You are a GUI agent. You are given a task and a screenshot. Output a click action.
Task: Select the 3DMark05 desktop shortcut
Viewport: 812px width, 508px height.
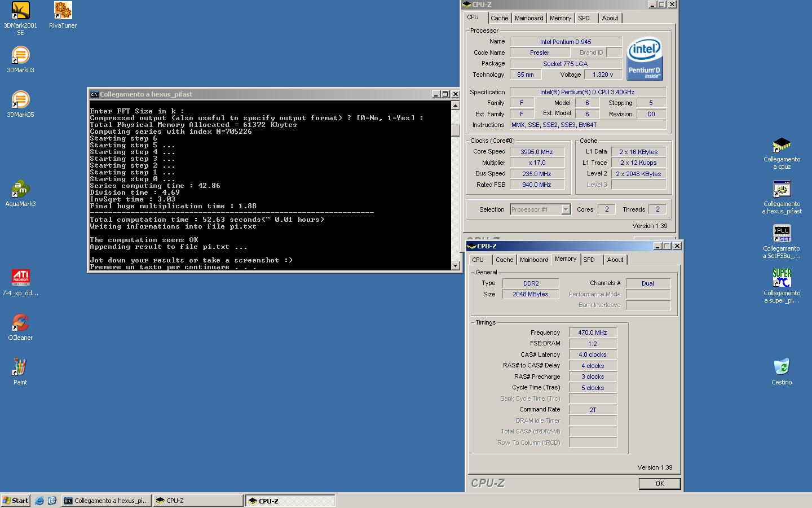(20, 100)
